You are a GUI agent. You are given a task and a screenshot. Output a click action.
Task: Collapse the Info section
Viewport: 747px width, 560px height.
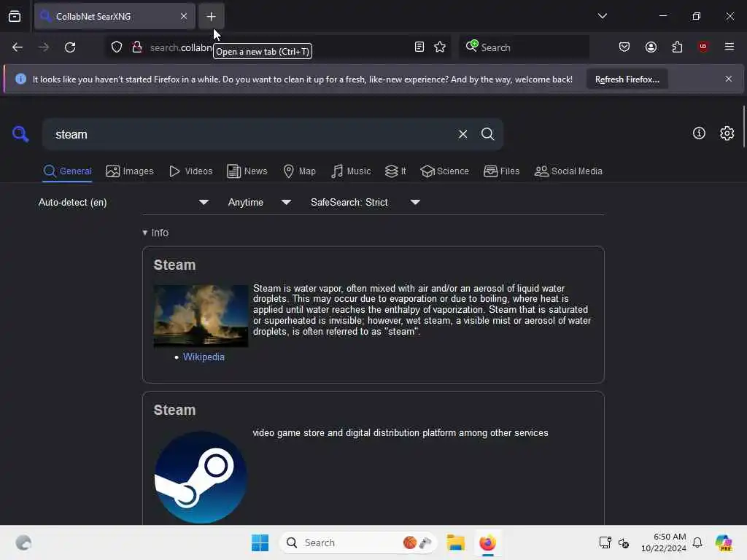155,233
